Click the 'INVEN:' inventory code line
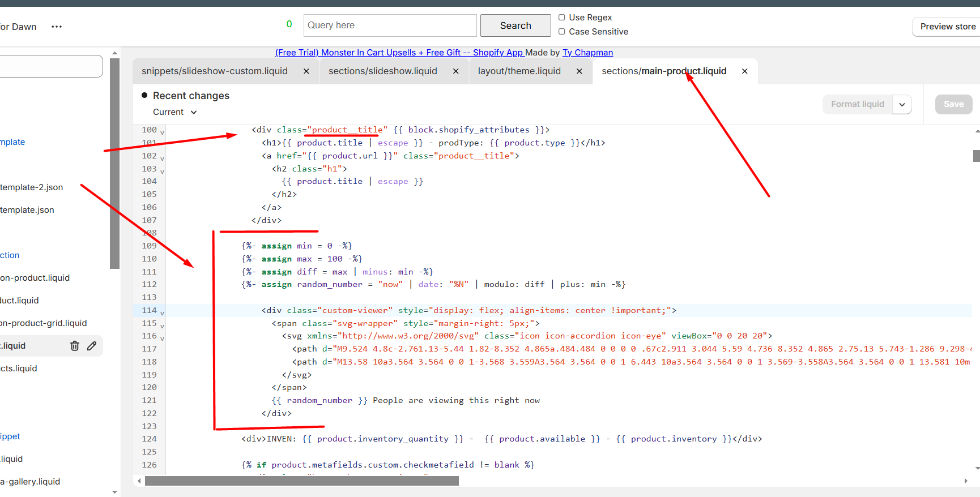The height and width of the screenshot is (497, 980). 502,439
